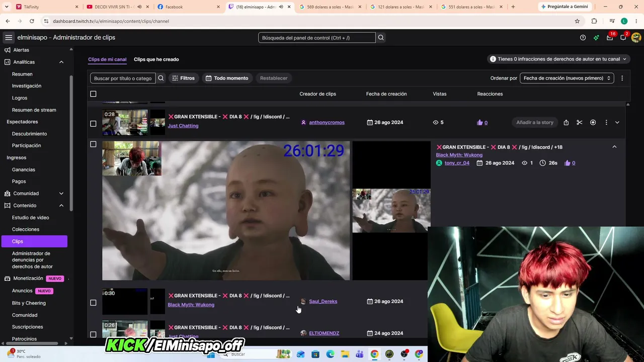Toggle the select-all clips checkbox in header
Image resolution: width=644 pixels, height=362 pixels.
(93, 94)
